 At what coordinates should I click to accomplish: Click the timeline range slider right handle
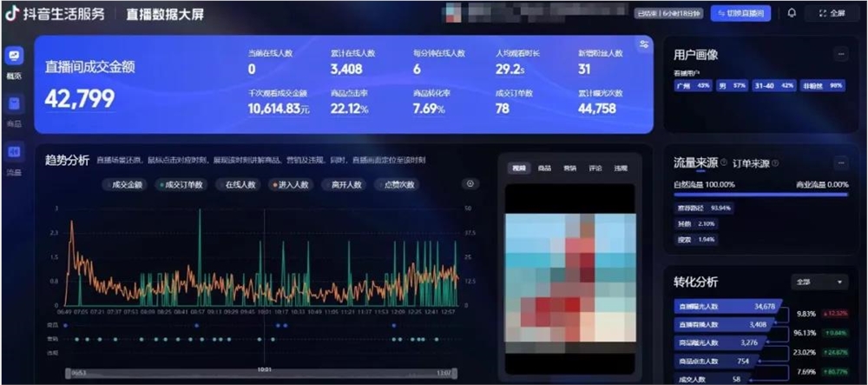(x=454, y=373)
